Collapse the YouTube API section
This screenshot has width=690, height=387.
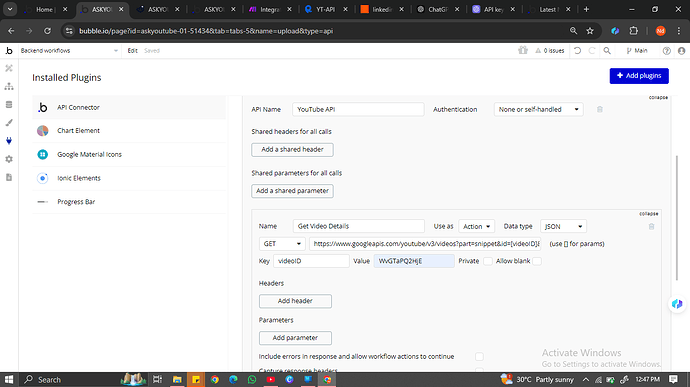[x=658, y=97]
